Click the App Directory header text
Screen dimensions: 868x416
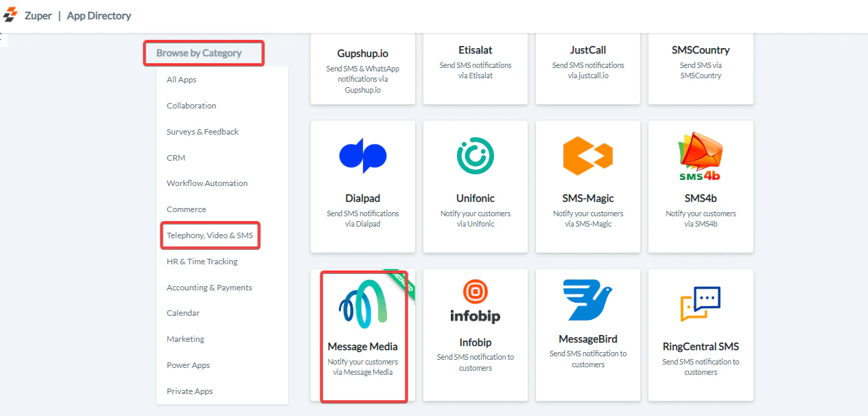coord(99,15)
